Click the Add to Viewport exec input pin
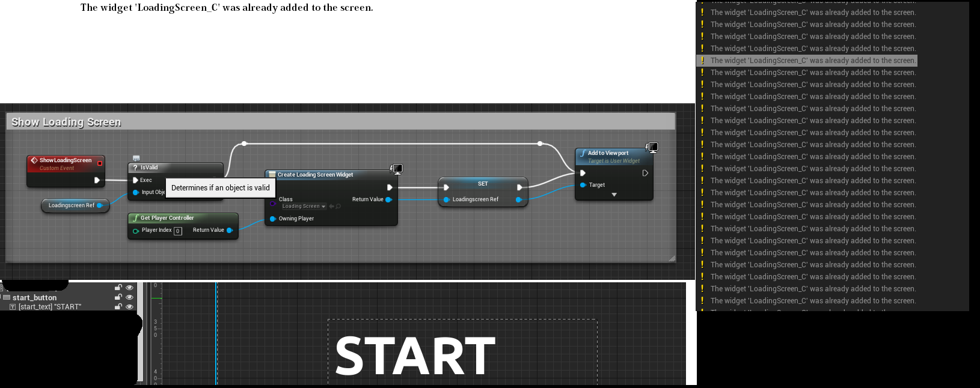The height and width of the screenshot is (388, 980). point(583,173)
